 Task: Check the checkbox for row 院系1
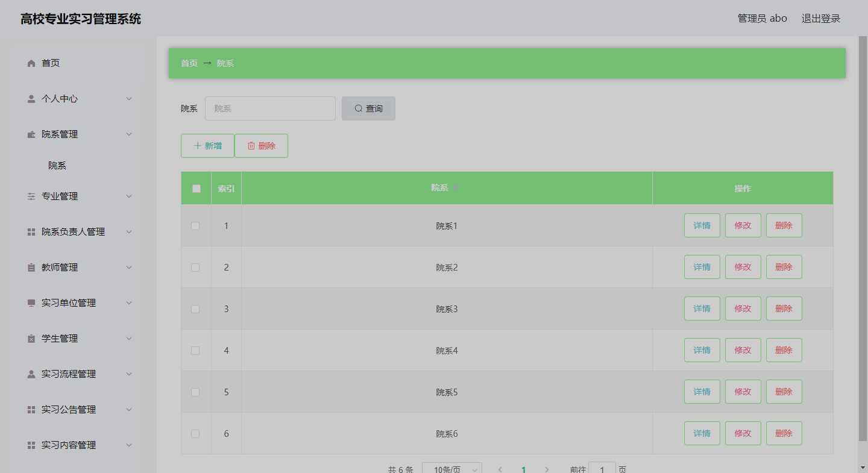tap(195, 226)
